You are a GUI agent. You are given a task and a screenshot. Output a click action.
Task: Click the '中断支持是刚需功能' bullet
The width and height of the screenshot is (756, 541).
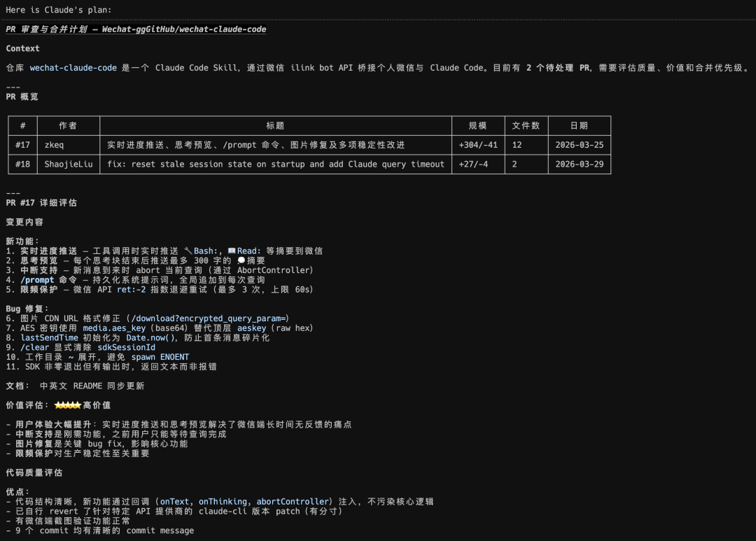coord(116,434)
